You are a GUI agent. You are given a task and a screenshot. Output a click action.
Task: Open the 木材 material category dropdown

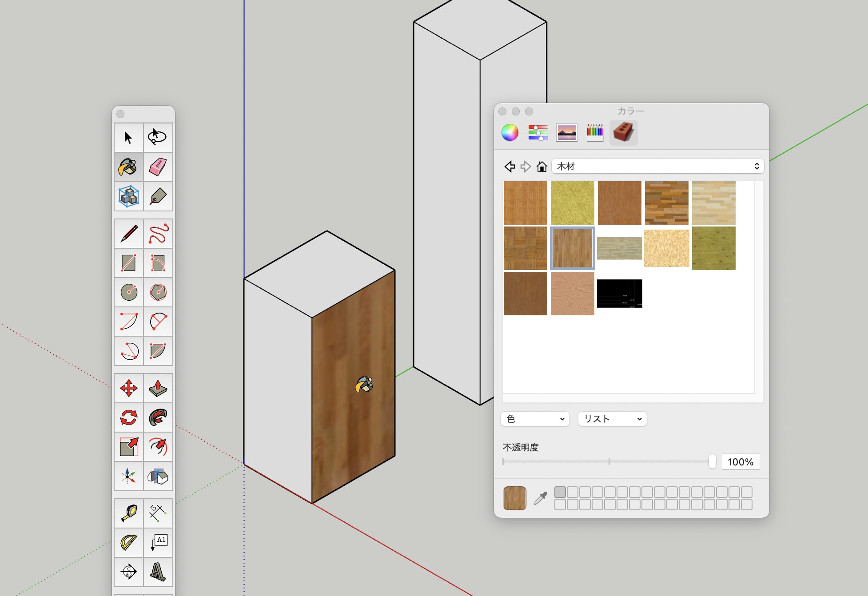point(657,166)
